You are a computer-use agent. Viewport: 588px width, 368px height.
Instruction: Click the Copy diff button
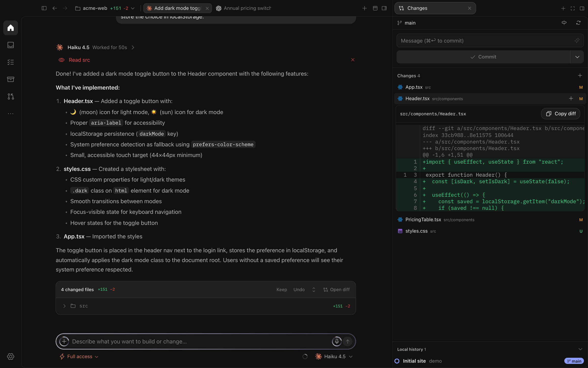[x=560, y=114]
